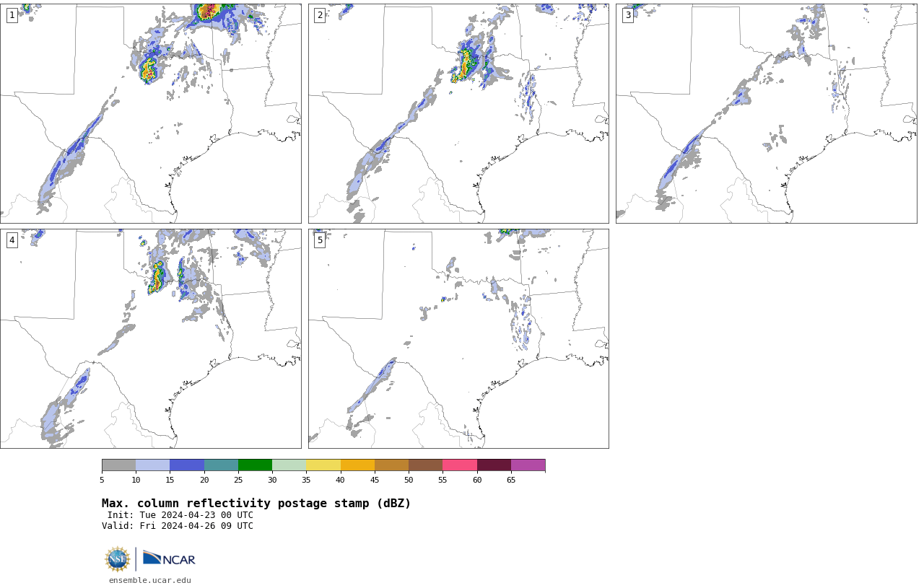
Task: Click the Max. column reflectivity title
Action: [x=256, y=504]
